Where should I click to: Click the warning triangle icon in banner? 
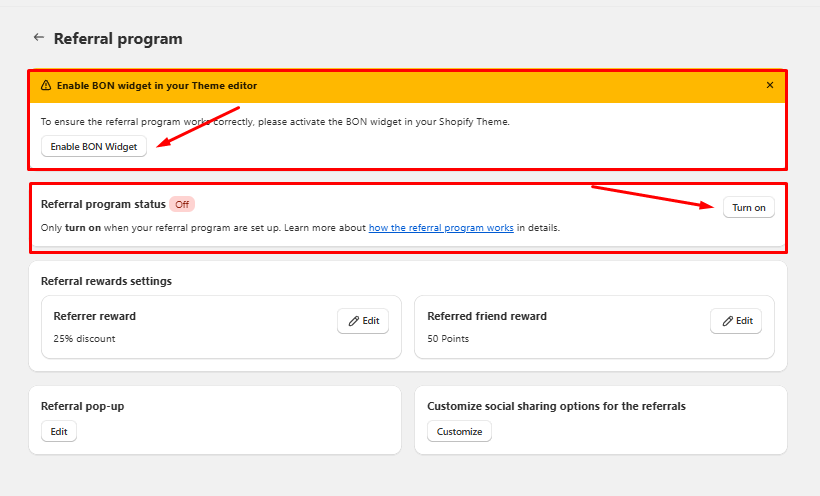(x=46, y=85)
